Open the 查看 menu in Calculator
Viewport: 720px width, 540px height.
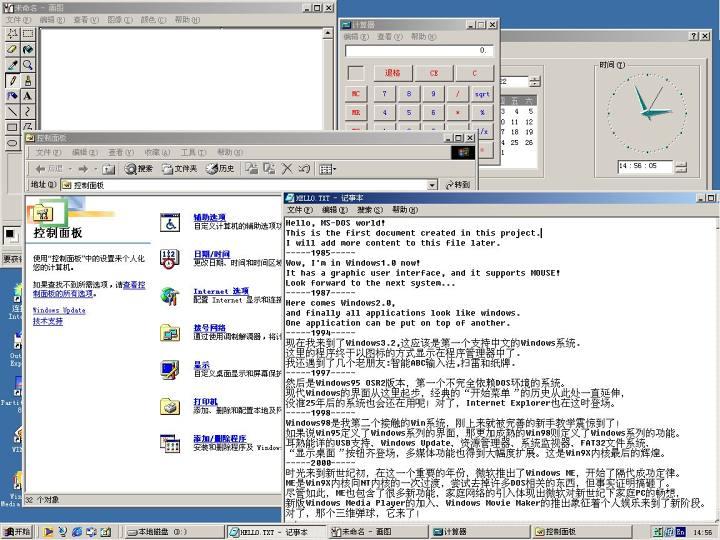(389, 37)
